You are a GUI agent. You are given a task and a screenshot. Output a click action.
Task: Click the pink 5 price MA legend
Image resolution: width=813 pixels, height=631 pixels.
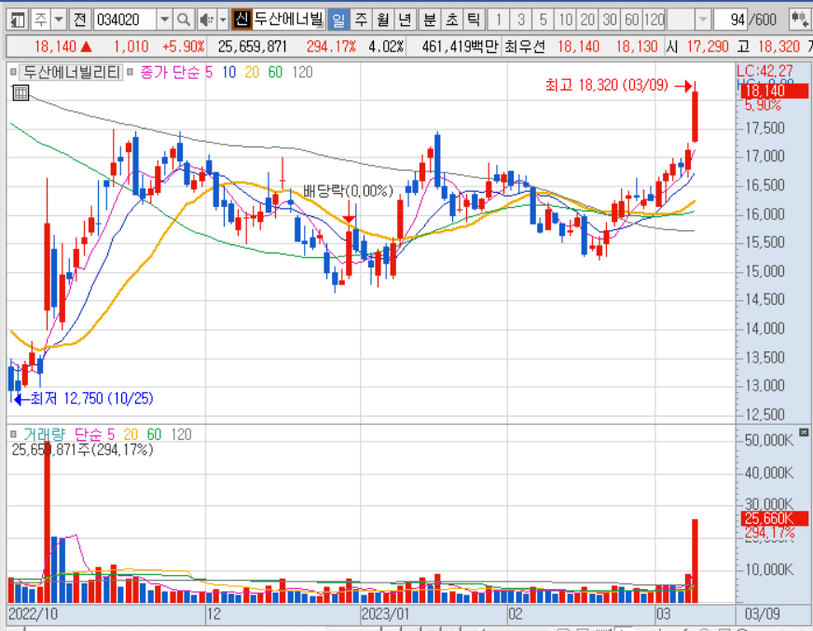click(209, 72)
